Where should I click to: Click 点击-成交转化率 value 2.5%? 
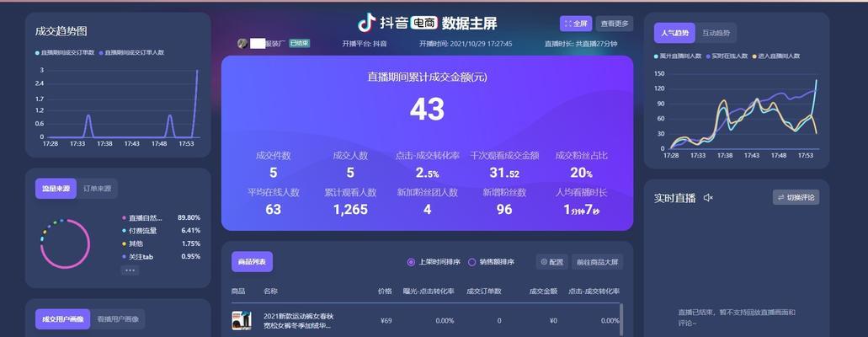click(428, 173)
